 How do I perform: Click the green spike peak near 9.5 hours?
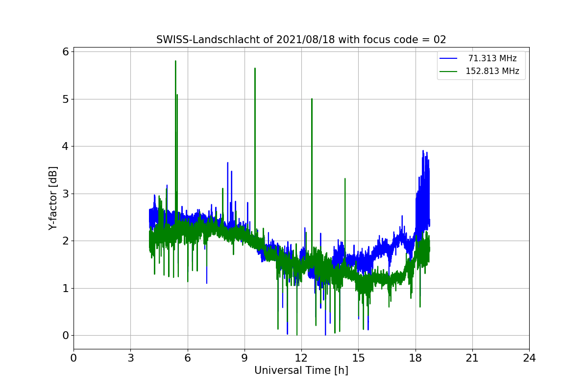click(x=255, y=69)
